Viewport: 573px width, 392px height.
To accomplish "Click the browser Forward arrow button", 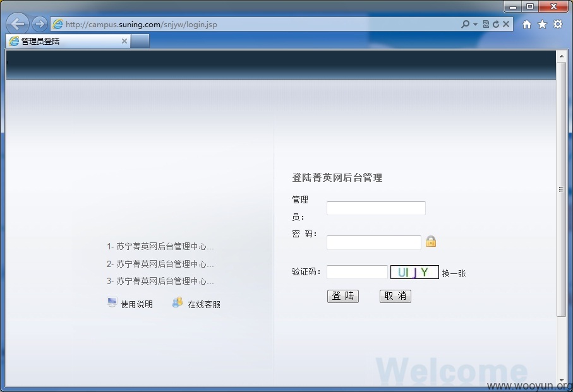I will tap(39, 24).
